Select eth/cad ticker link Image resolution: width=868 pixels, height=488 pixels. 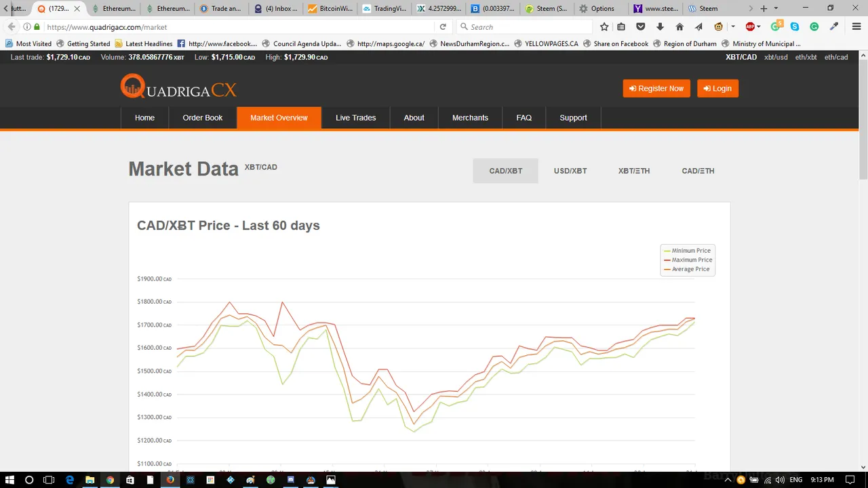[836, 57]
